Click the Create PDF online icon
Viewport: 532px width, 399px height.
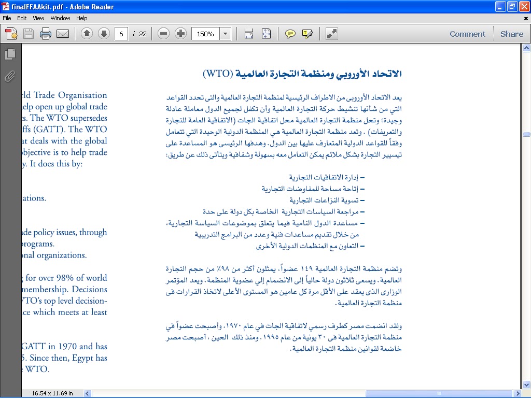(x=11, y=34)
